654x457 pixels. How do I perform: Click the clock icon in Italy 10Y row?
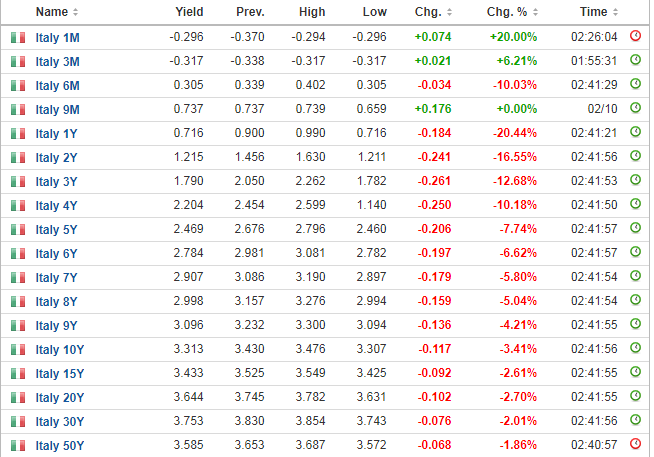(635, 348)
